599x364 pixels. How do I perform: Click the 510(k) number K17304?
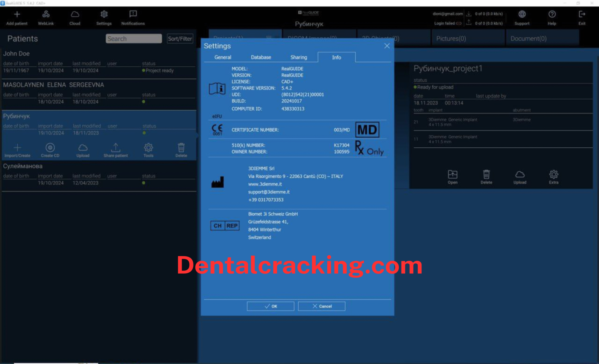pos(341,145)
